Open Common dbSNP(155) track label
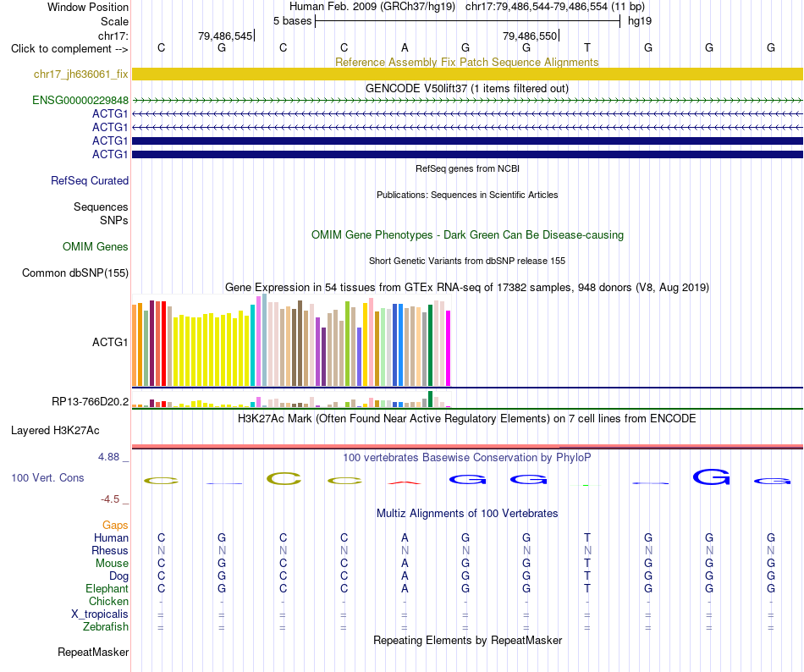Image resolution: width=804 pixels, height=672 pixels. point(75,273)
